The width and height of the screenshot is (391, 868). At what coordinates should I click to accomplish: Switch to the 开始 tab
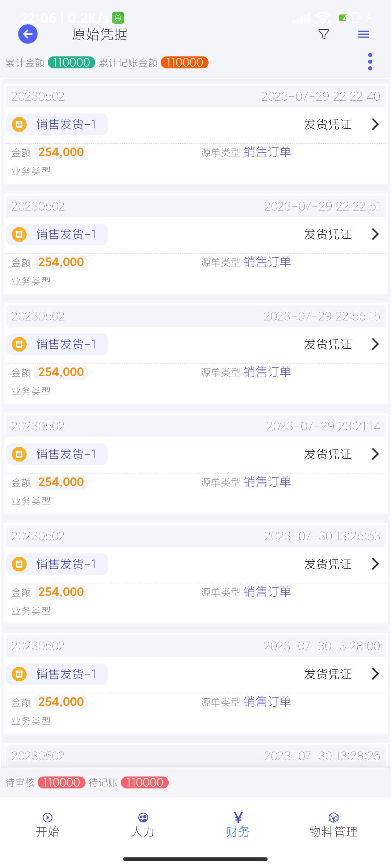point(47,825)
